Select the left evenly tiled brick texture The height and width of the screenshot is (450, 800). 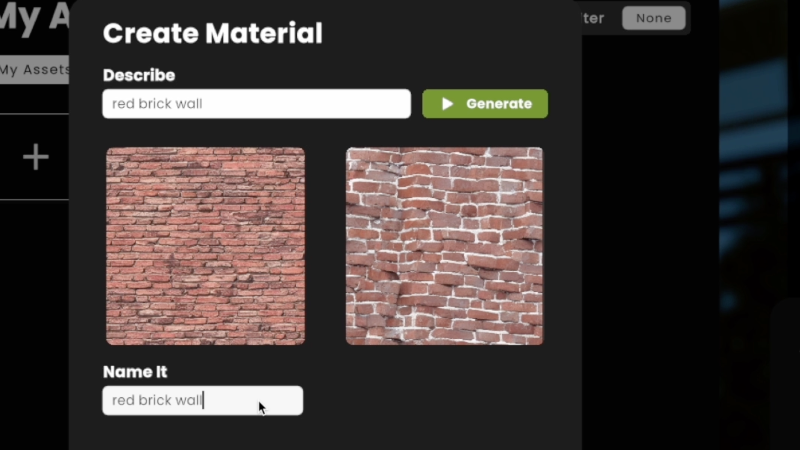[x=205, y=246]
